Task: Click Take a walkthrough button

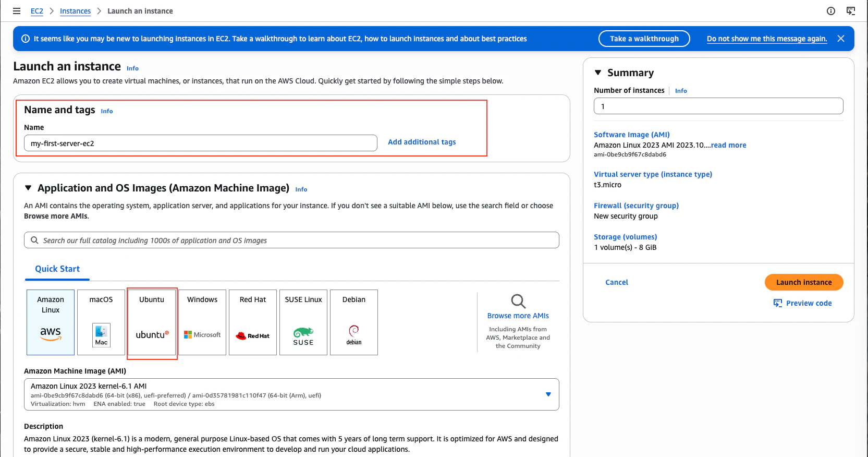Action: 644,39
